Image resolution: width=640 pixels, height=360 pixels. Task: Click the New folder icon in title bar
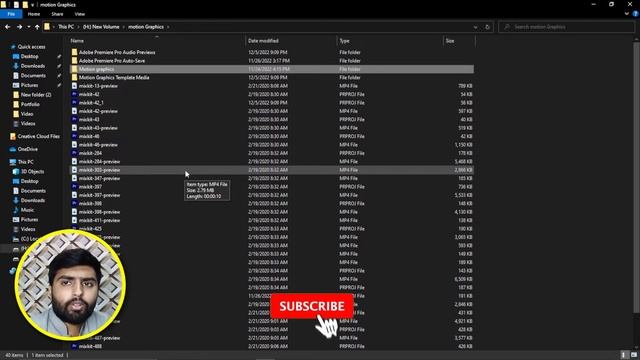[x=25, y=5]
